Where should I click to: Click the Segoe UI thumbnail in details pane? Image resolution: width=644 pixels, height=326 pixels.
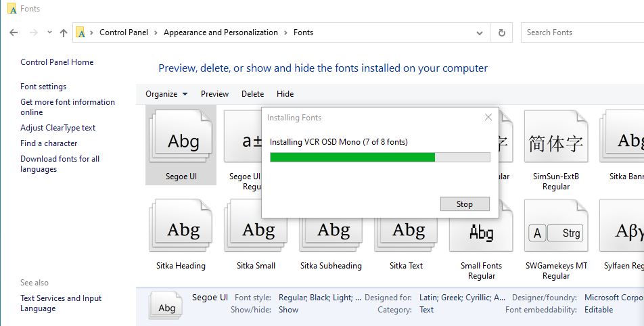pyautogui.click(x=166, y=306)
